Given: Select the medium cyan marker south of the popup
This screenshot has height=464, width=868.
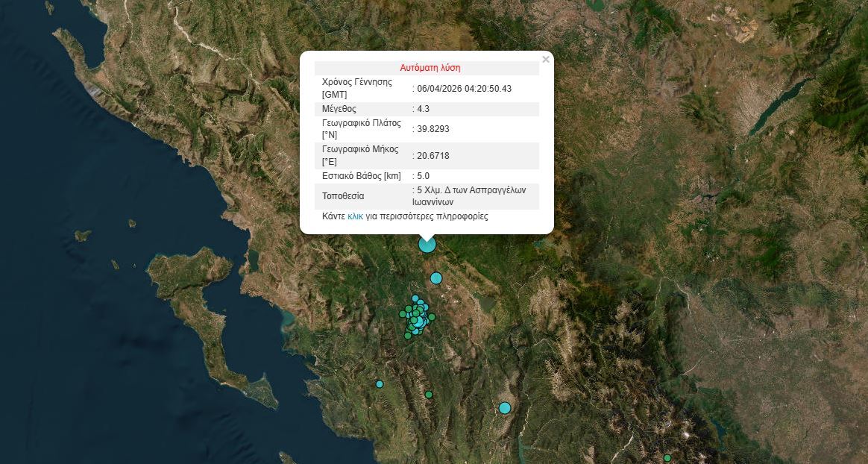Looking at the screenshot, I should 436,278.
